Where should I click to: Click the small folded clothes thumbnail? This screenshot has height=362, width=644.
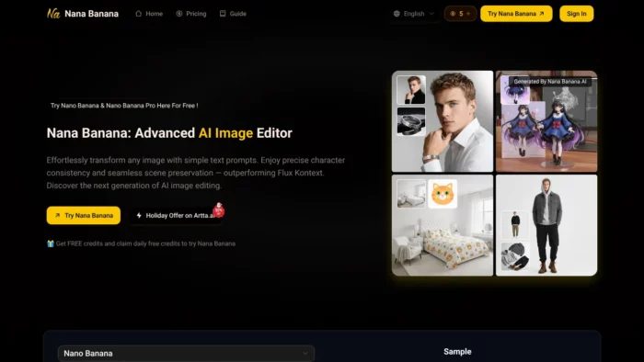pyautogui.click(x=515, y=256)
